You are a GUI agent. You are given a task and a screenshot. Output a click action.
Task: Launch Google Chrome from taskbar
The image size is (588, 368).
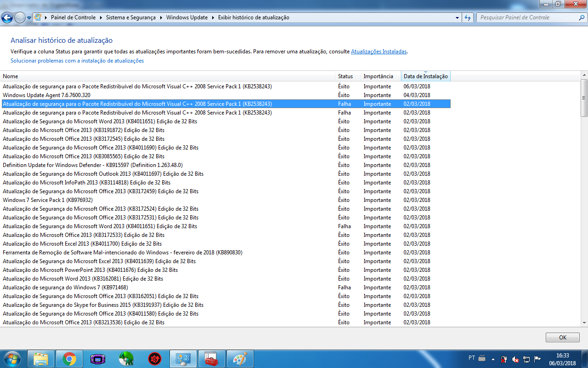tap(69, 359)
